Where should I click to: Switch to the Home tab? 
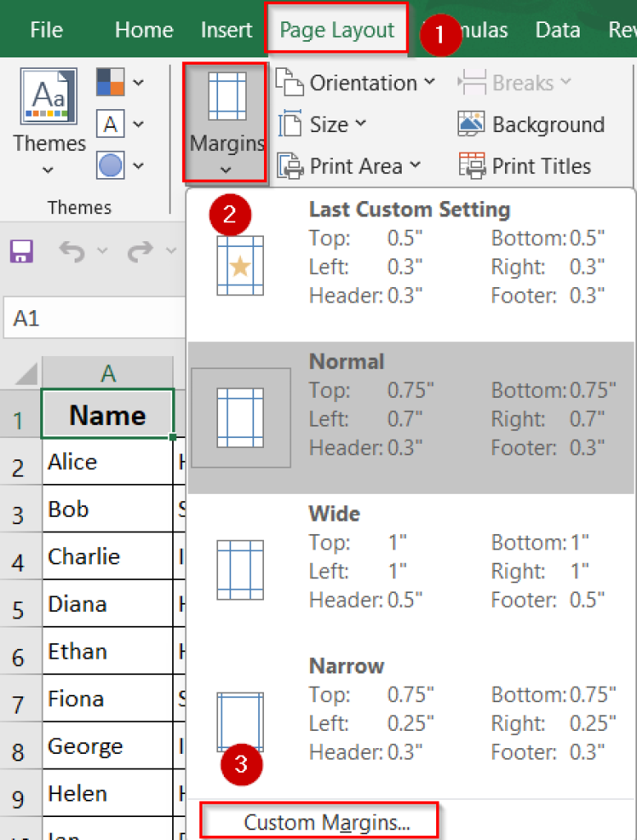(x=143, y=30)
